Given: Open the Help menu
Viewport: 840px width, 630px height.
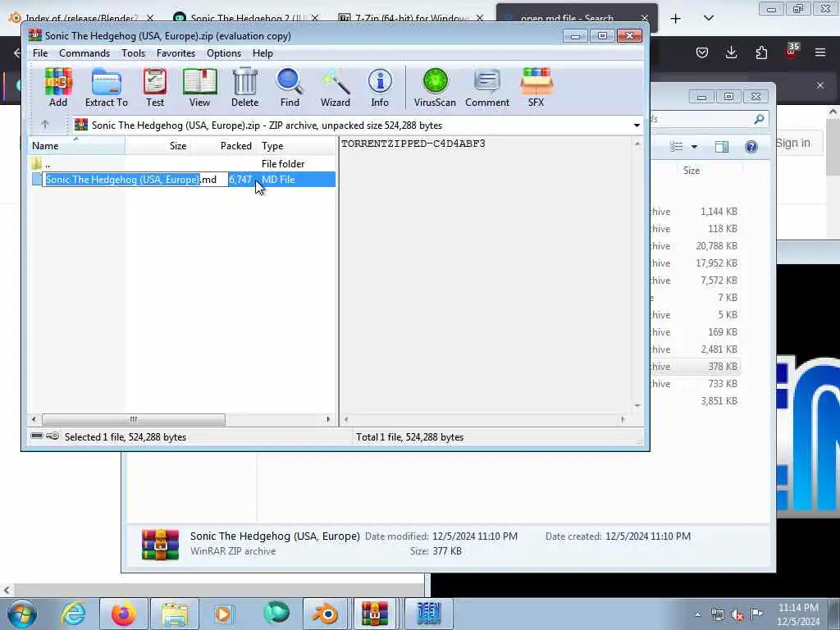Looking at the screenshot, I should (x=262, y=53).
